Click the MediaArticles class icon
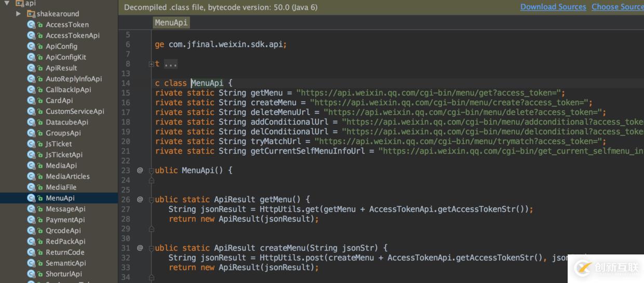Viewport: 644px width, 283px height. pyautogui.click(x=31, y=177)
